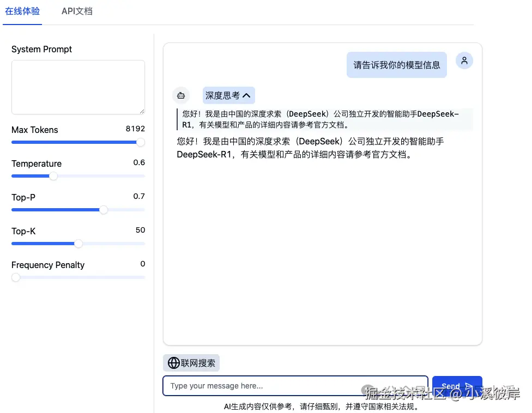Click the user avatar icon beside the message
This screenshot has height=413, width=532.
click(464, 60)
